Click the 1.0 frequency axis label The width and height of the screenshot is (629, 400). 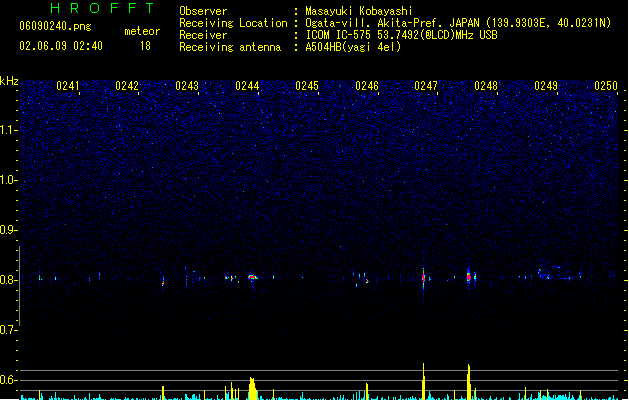coord(8,180)
